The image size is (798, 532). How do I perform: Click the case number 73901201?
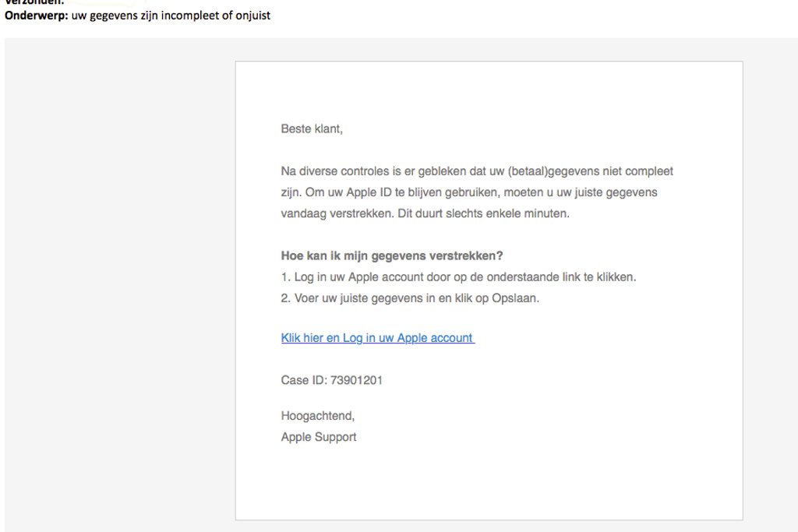pyautogui.click(x=356, y=380)
